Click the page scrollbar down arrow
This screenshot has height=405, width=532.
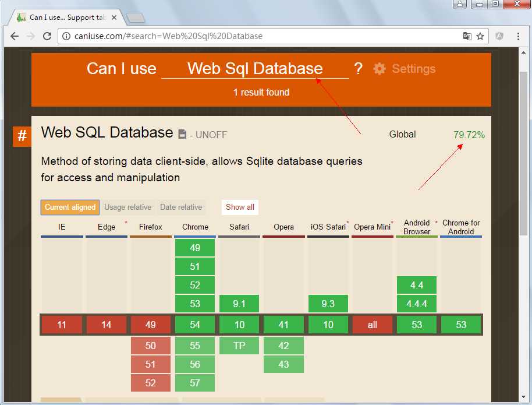523,396
